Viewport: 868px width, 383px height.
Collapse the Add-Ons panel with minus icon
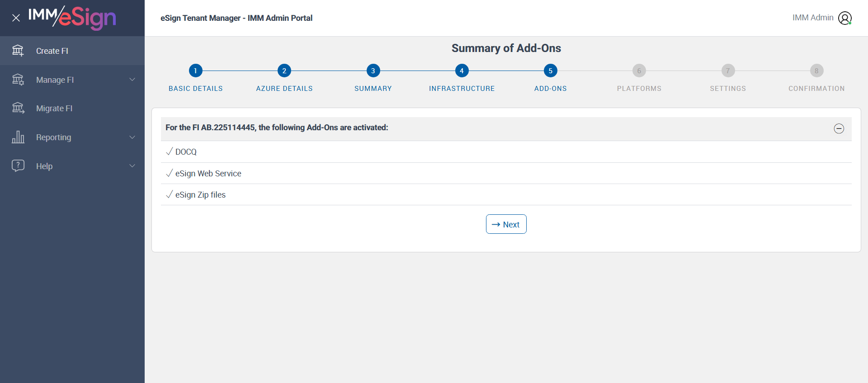(839, 129)
